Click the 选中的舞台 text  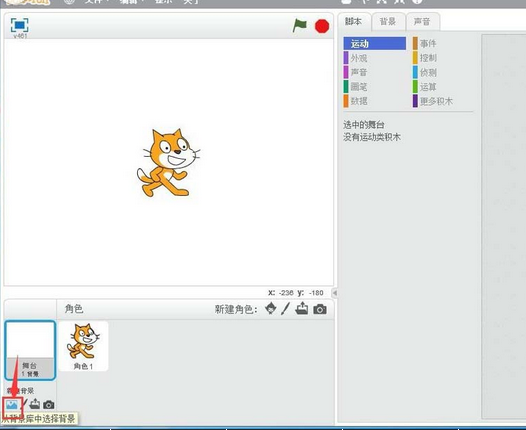364,125
